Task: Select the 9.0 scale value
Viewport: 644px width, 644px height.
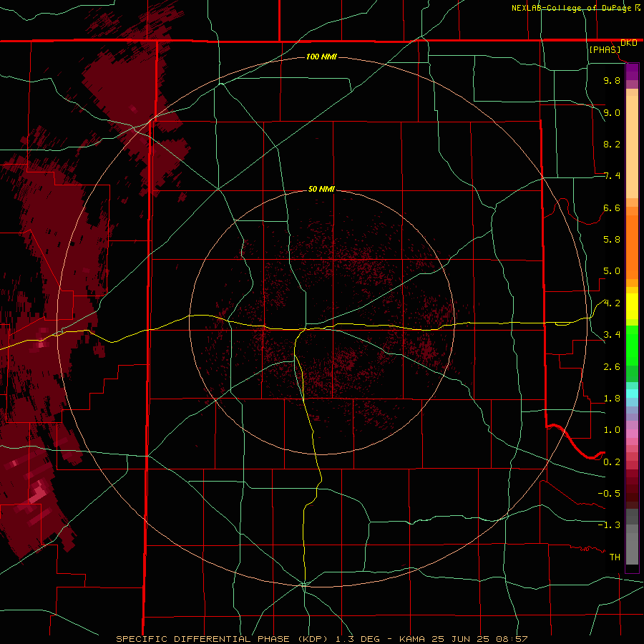Action: [x=612, y=112]
